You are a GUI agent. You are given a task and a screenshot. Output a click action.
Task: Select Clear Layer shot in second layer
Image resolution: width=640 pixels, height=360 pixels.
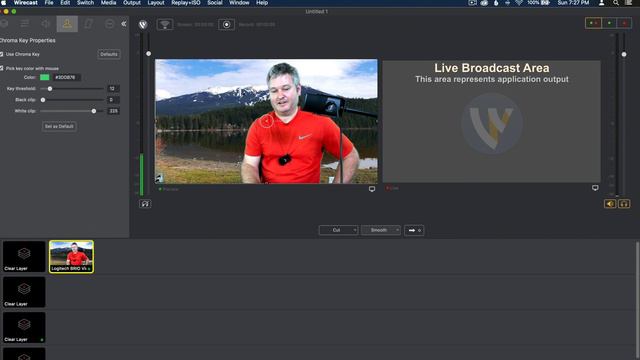tap(24, 292)
